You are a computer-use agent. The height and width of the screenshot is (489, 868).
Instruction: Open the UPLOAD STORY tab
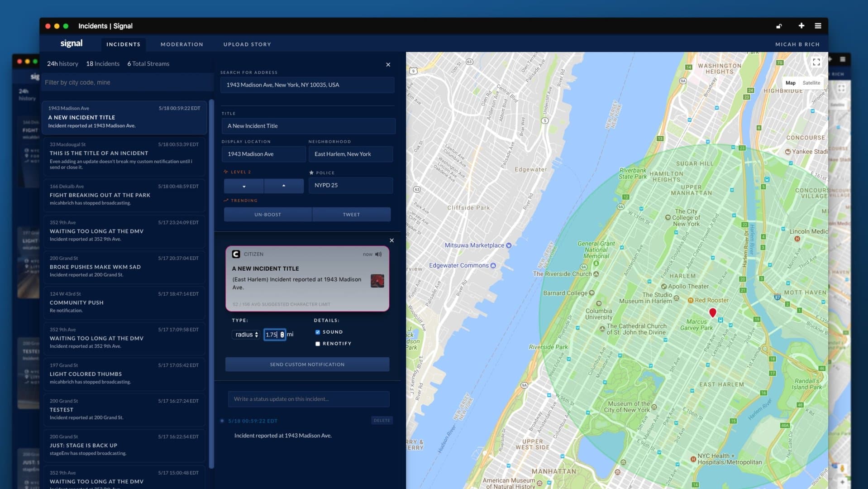click(247, 44)
